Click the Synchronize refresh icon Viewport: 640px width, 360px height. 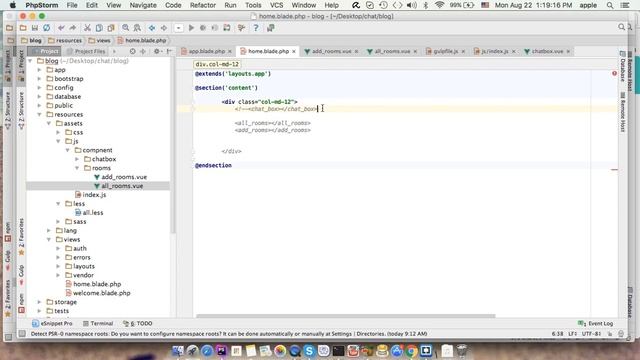[47, 28]
